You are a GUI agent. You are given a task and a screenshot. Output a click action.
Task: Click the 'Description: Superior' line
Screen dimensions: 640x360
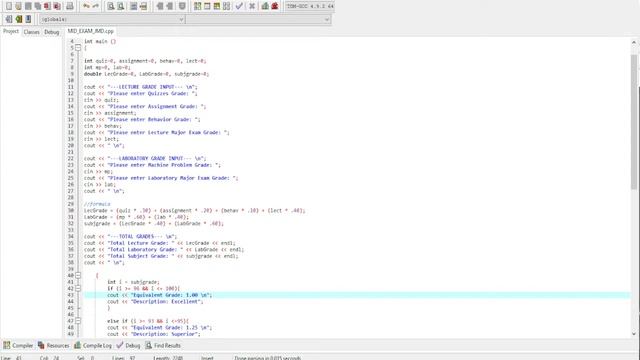(x=154, y=334)
